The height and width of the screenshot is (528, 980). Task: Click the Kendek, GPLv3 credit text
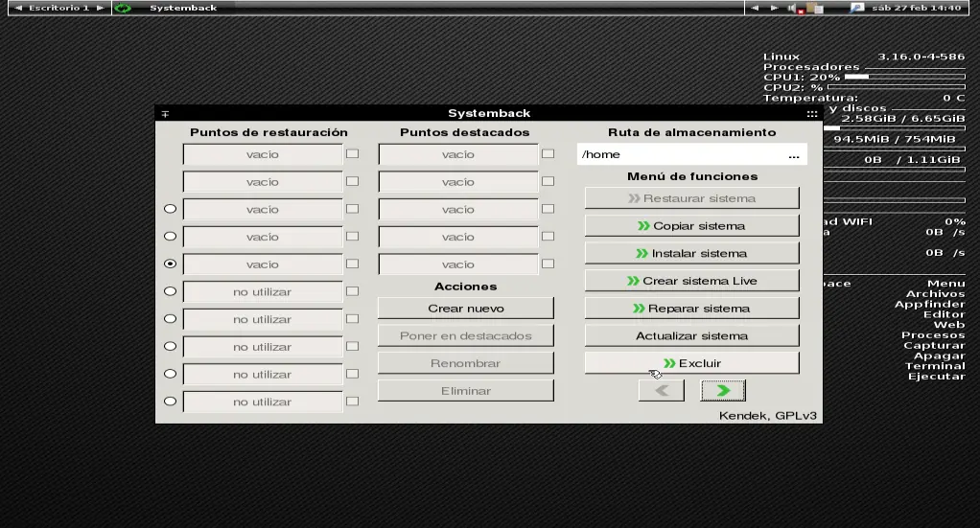pyautogui.click(x=767, y=416)
